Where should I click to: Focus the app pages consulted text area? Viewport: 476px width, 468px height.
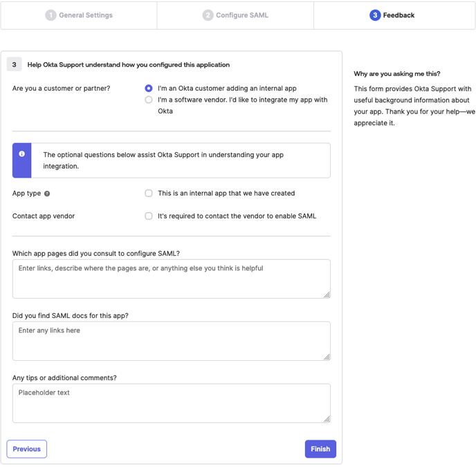(x=171, y=279)
